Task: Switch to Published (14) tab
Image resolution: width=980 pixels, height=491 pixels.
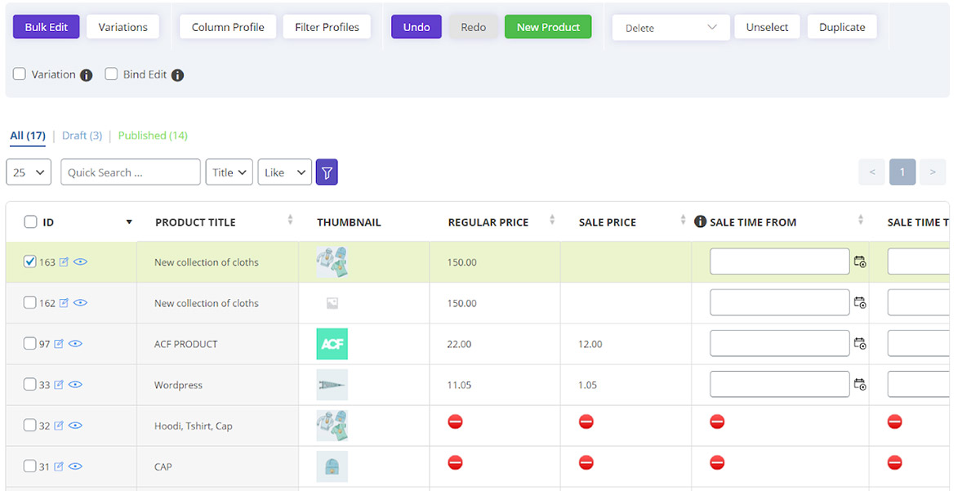Action: click(x=153, y=136)
